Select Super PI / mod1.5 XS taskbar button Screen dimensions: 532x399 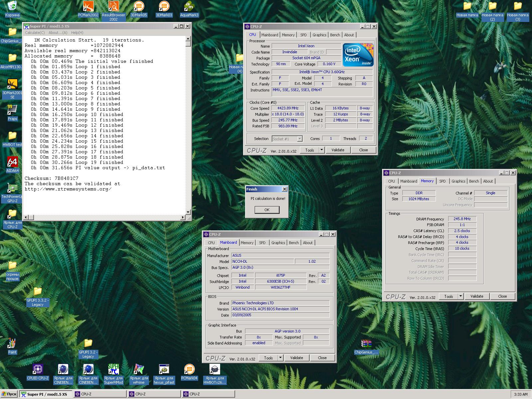pyautogui.click(x=45, y=394)
